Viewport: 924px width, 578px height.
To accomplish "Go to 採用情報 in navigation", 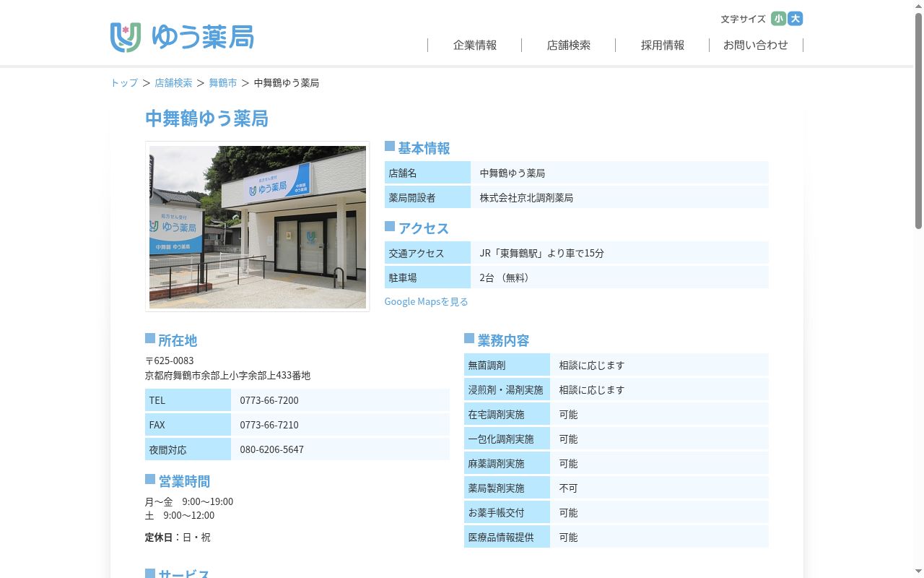I will pos(663,45).
